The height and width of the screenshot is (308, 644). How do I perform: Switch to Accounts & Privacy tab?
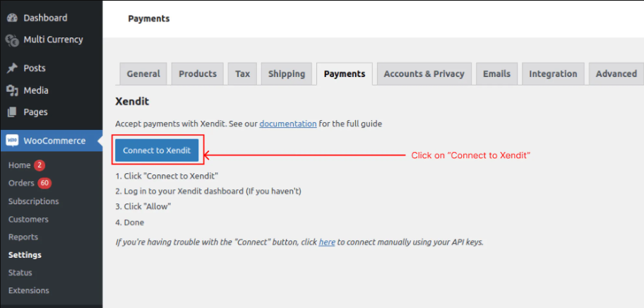click(x=424, y=74)
